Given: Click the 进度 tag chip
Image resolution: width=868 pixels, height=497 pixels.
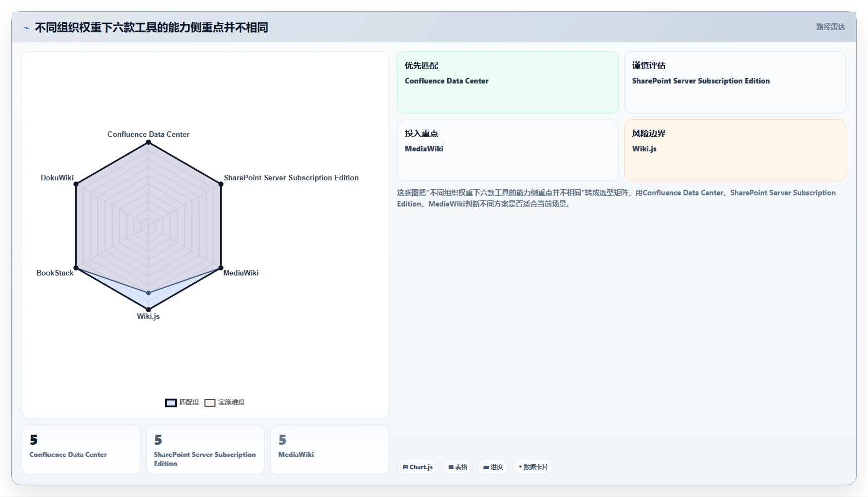Looking at the screenshot, I should point(493,467).
